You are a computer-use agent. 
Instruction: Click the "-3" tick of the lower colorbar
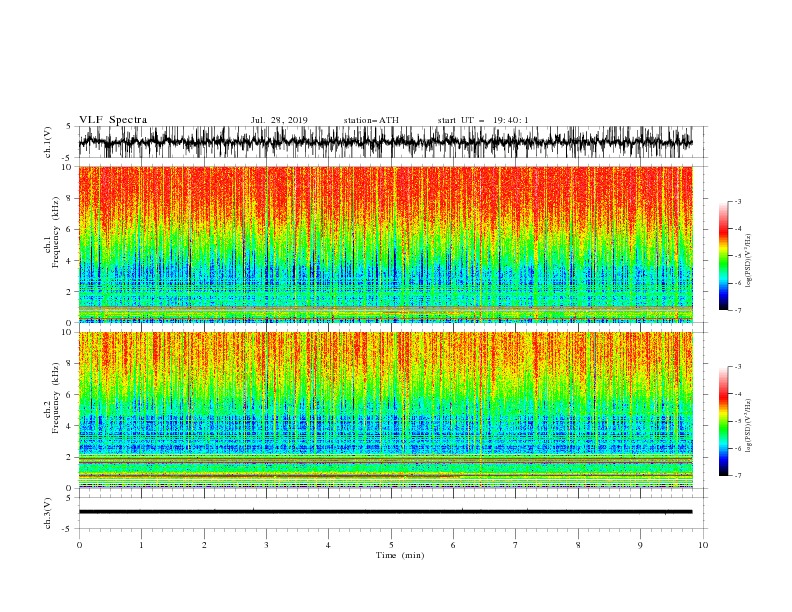[x=738, y=367]
